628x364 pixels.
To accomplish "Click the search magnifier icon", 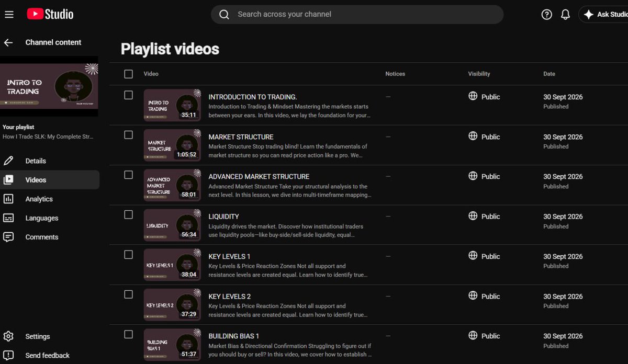I will click(224, 15).
